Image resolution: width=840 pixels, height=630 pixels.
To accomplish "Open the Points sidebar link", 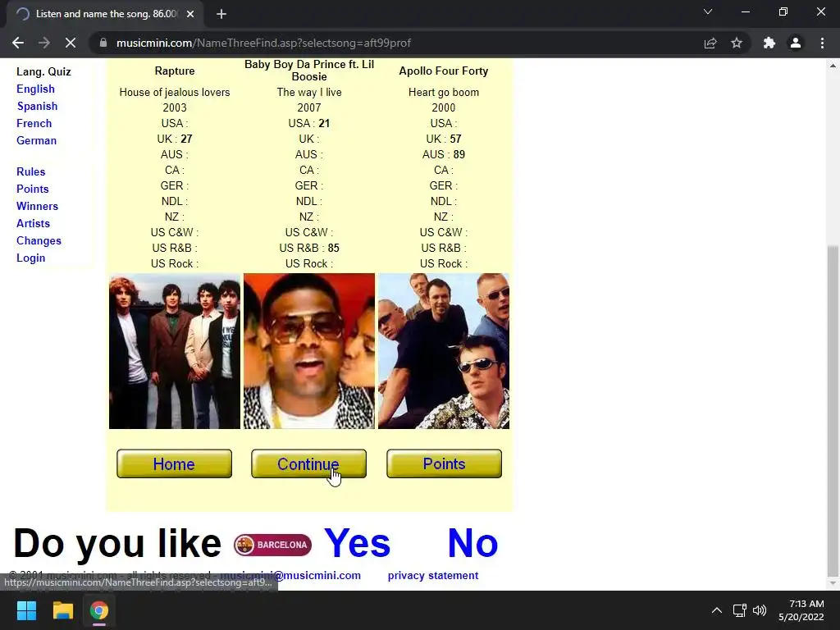I will pos(32,189).
